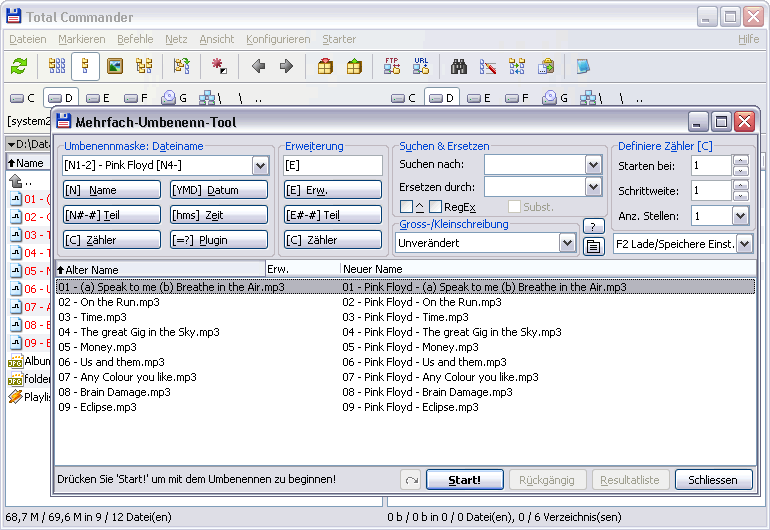
Task: Click the back arrow toolbar icon
Action: pyautogui.click(x=258, y=66)
